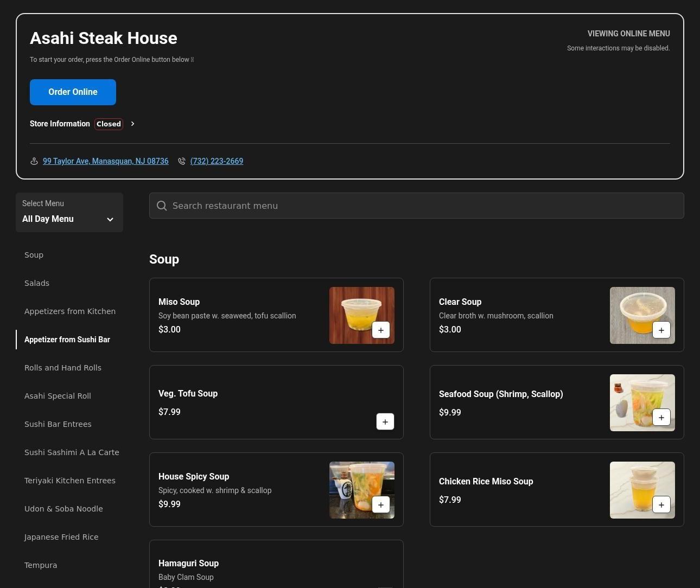Add Miso Soup with plus icon
700x588 pixels.
(x=380, y=330)
